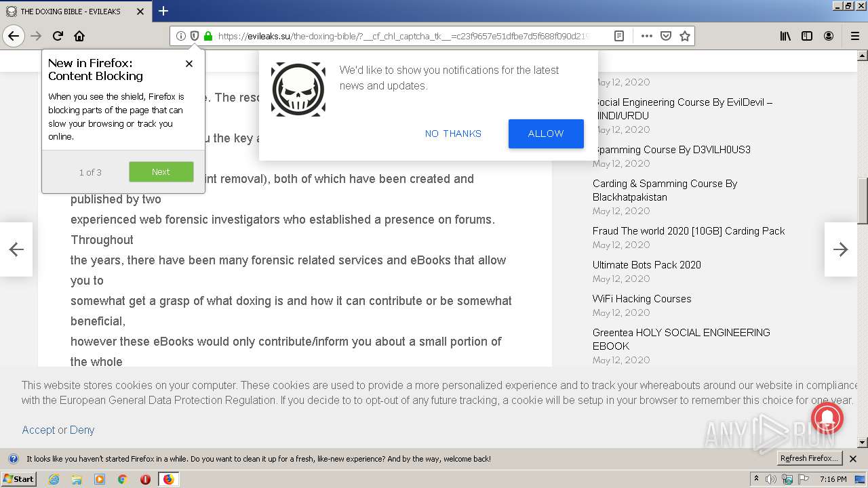Open Spamming Course By D3VILH0US3 link
This screenshot has width=868, height=488.
(671, 150)
